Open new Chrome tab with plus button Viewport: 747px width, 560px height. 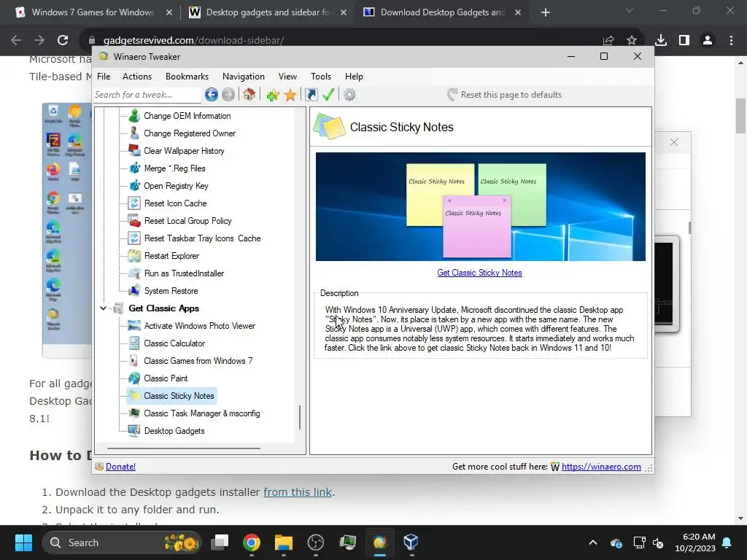click(x=546, y=12)
